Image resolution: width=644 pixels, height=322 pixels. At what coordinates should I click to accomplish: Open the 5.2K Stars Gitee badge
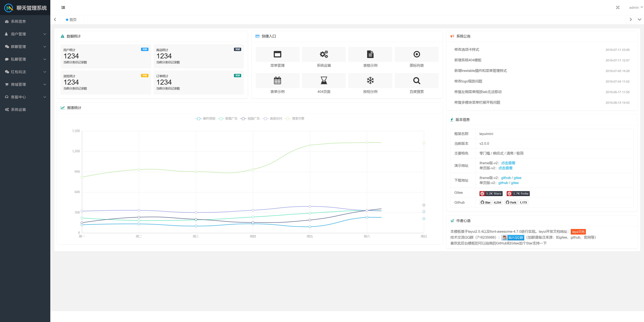[491, 194]
